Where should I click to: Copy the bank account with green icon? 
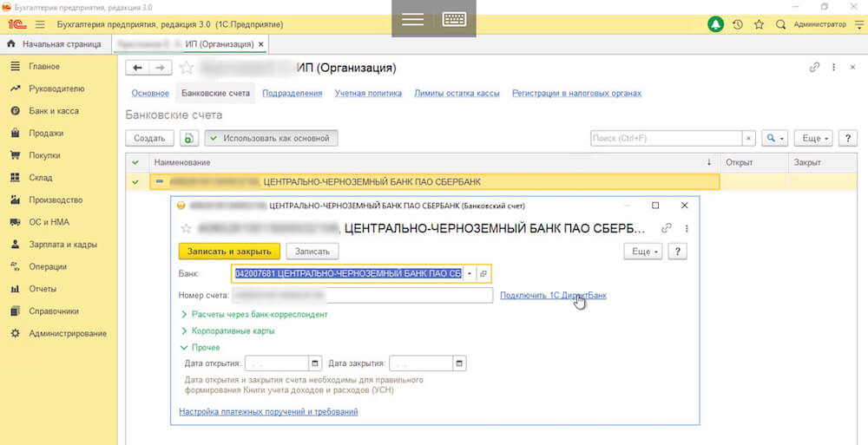click(188, 139)
